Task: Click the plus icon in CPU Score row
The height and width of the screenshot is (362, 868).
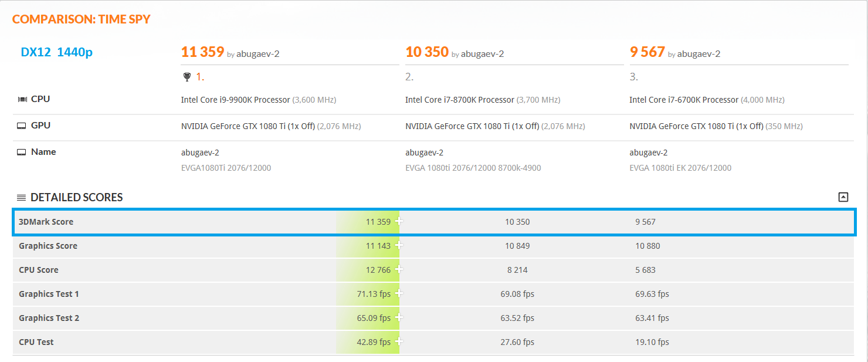Action: (x=399, y=269)
